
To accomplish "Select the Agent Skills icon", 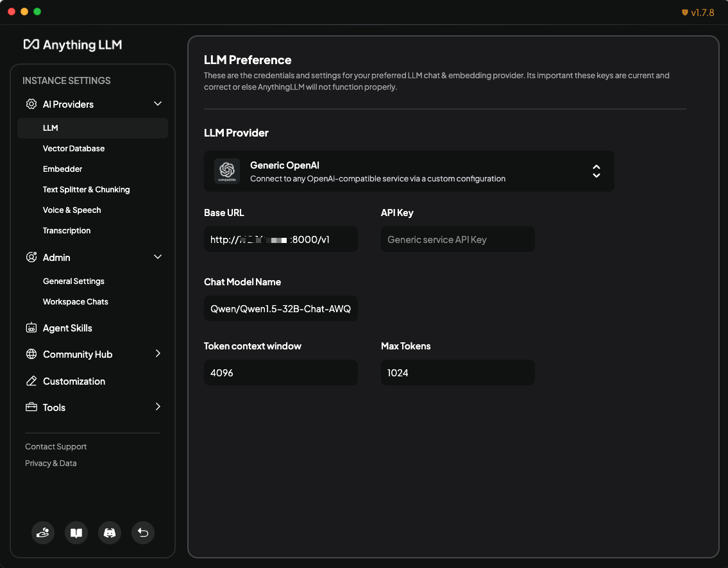I will (31, 328).
